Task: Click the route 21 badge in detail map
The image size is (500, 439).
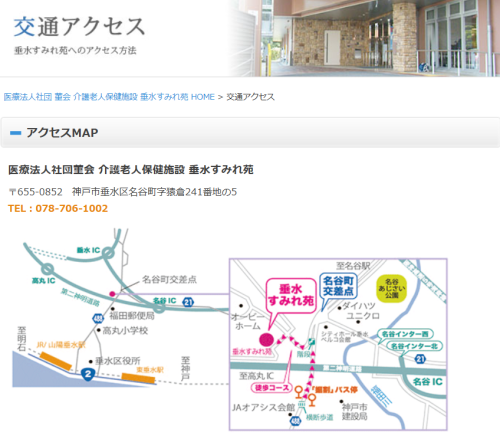Action: tap(420, 359)
